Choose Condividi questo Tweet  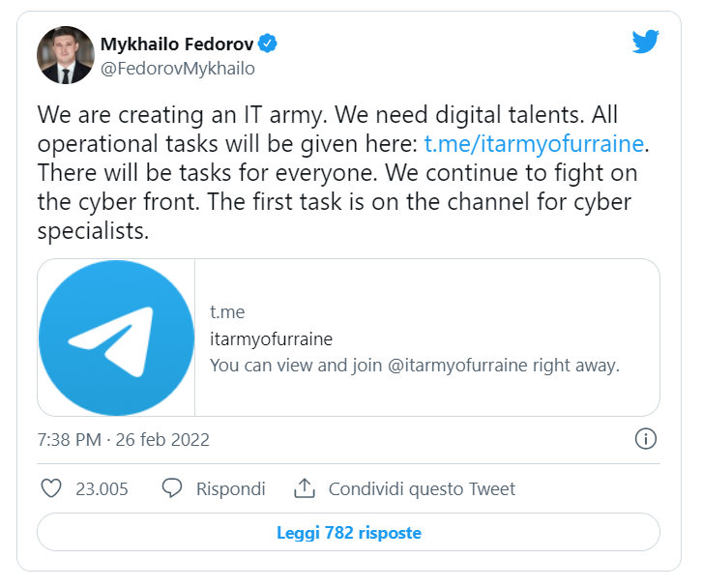[422, 489]
